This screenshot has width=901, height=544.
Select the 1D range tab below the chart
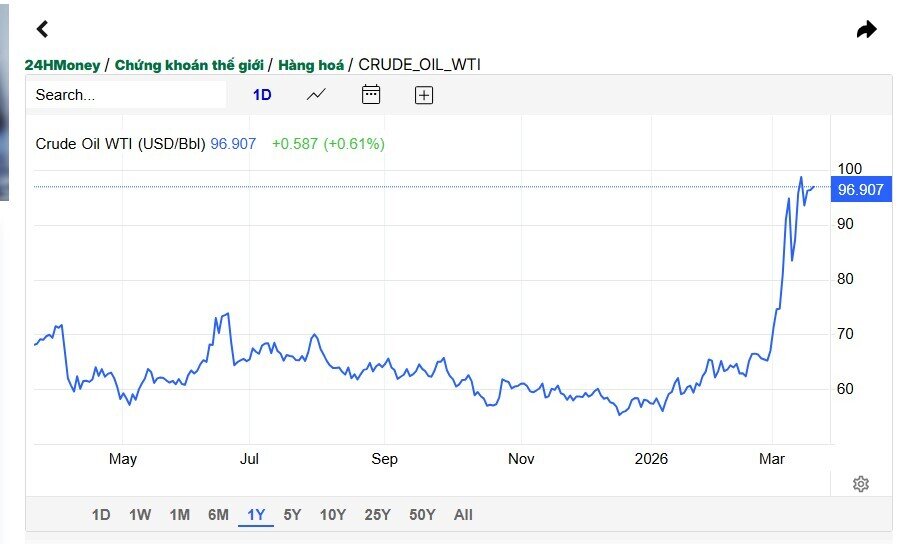click(x=101, y=515)
